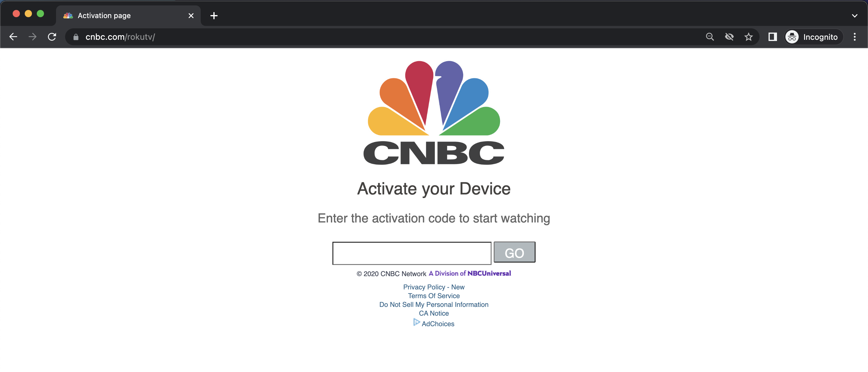
Task: Toggle the browser side panel
Action: 773,37
